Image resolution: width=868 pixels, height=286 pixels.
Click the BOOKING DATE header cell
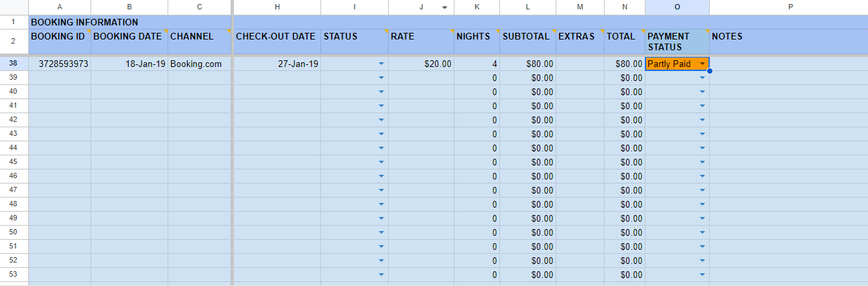129,42
